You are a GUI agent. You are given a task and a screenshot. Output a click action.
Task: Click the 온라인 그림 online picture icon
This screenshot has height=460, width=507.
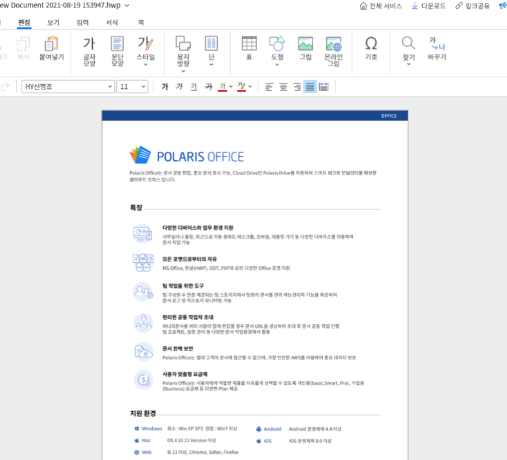click(333, 51)
